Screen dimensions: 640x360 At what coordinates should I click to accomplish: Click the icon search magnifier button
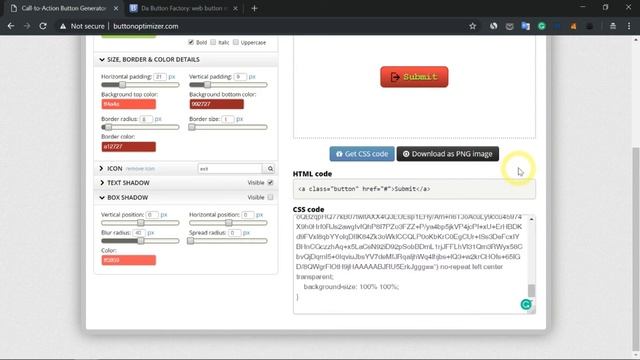[270, 169]
